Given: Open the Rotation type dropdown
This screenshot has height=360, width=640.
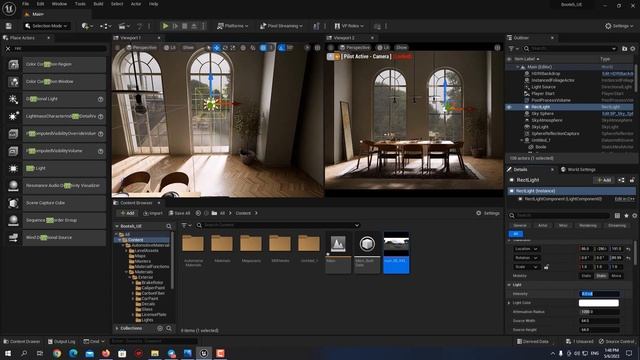Looking at the screenshot, I should pyautogui.click(x=526, y=258).
